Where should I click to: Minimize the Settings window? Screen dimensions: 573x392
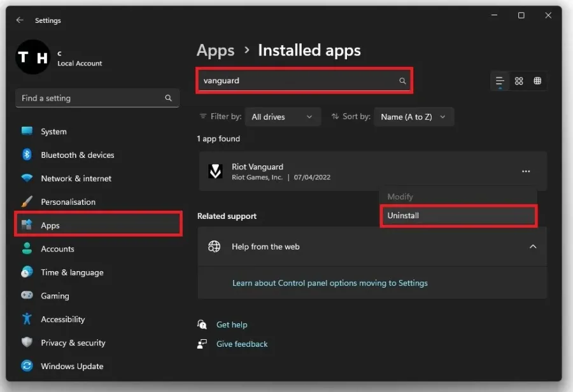click(494, 15)
